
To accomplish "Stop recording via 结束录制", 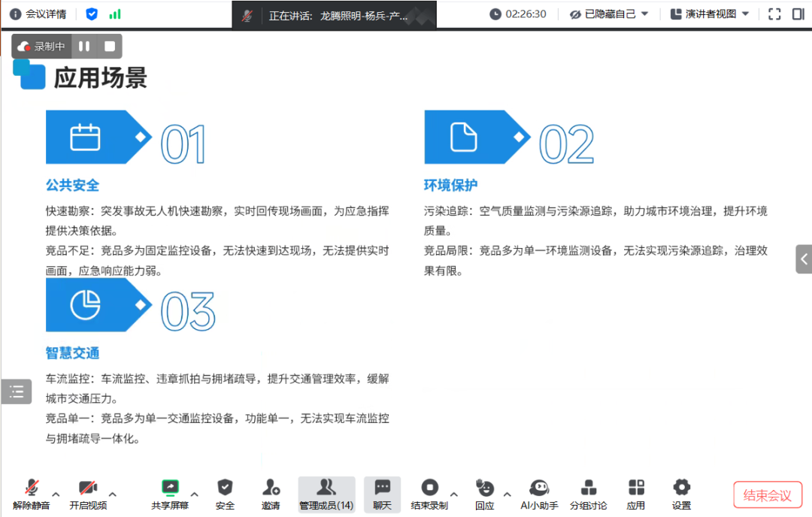I will [x=429, y=493].
